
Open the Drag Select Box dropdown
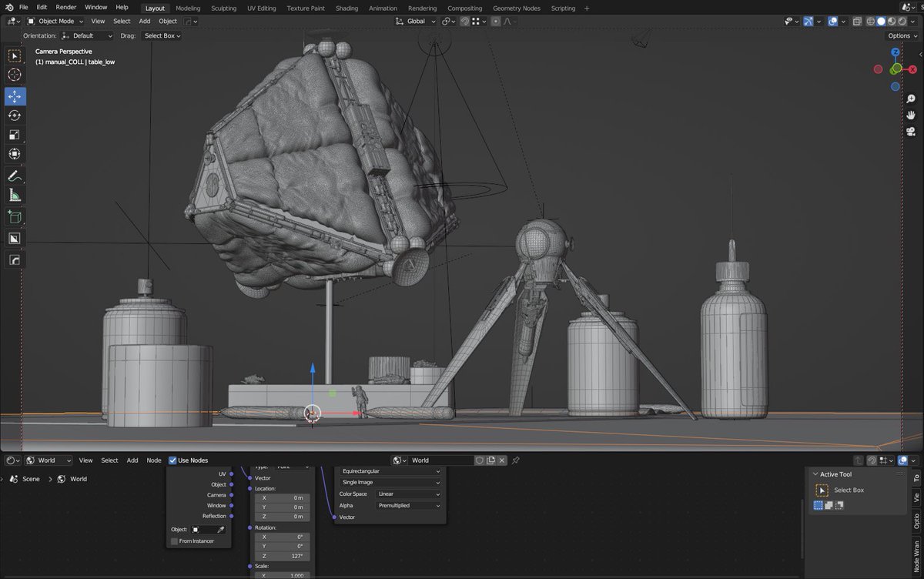(x=162, y=35)
